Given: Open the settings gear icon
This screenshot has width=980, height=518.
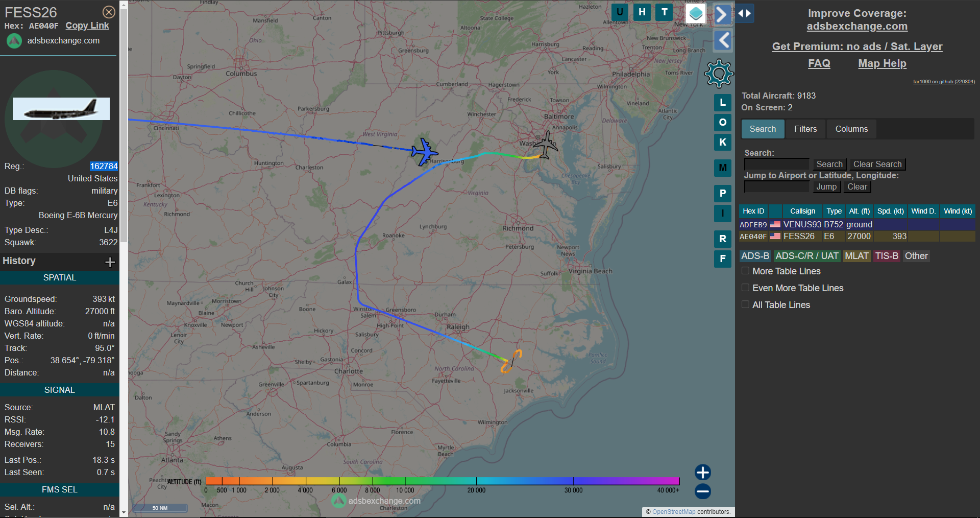Looking at the screenshot, I should coord(719,74).
